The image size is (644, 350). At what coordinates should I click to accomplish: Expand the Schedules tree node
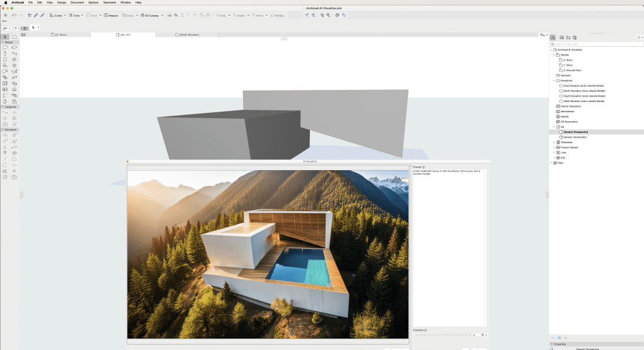click(554, 142)
